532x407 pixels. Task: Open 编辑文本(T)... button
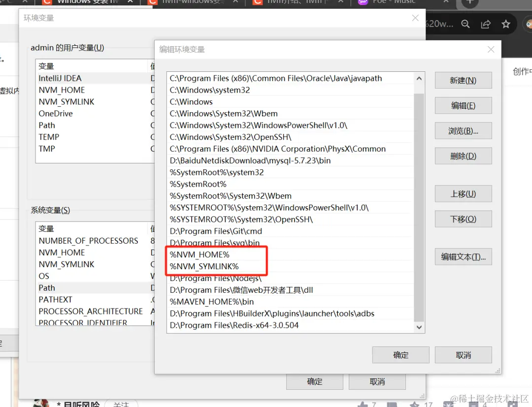463,257
